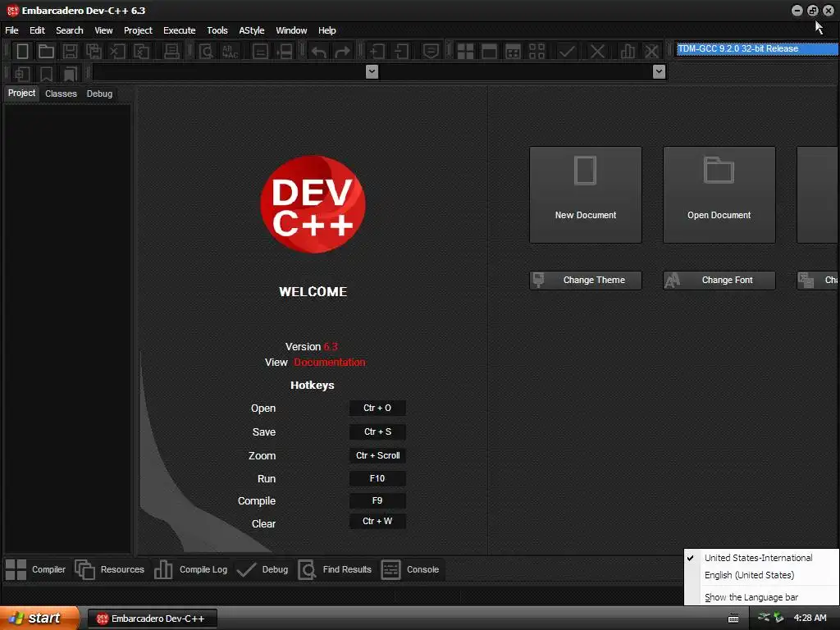Screen dimensions: 840x630
Task: Click the red 6.3 version link
Action: [x=331, y=347]
